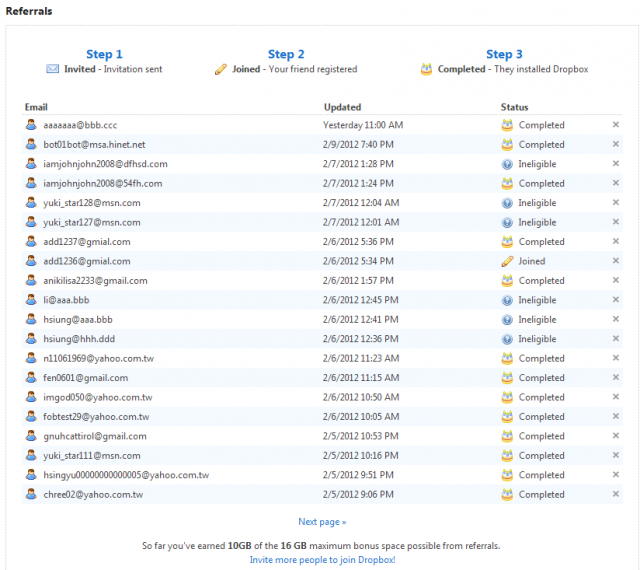Screen dimensions: 640x570
Task: Open Invite more people to join Dropbox link
Action: point(322,559)
